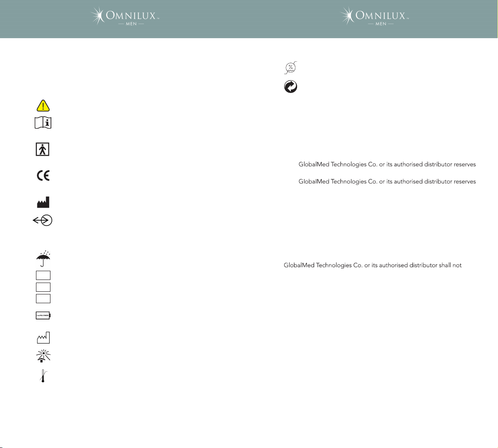
Task: Click the right Omnilux Men logo
Action: (374, 16)
